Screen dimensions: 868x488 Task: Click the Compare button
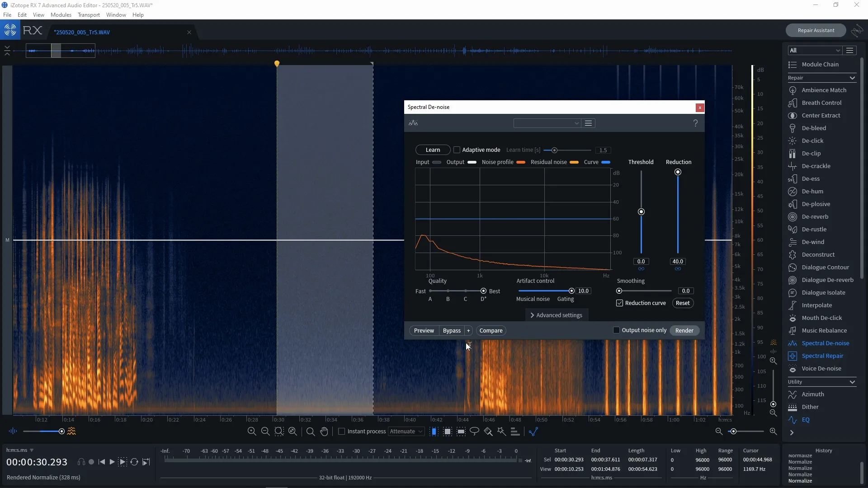pyautogui.click(x=491, y=331)
